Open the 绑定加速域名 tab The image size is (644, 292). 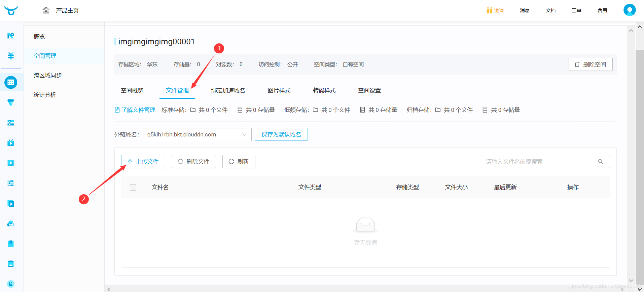pyautogui.click(x=228, y=90)
